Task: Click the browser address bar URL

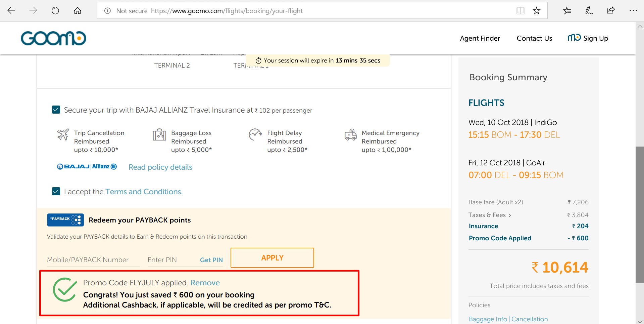Action: click(x=227, y=11)
